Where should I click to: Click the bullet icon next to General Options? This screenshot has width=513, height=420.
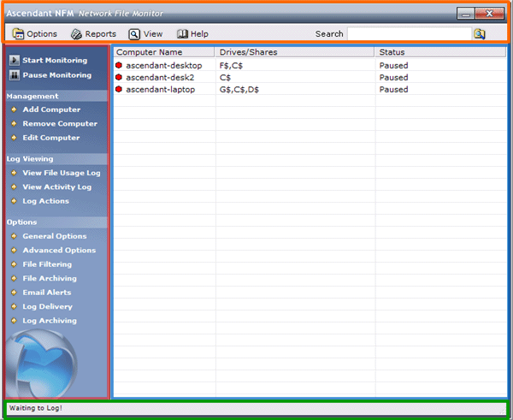(14, 236)
